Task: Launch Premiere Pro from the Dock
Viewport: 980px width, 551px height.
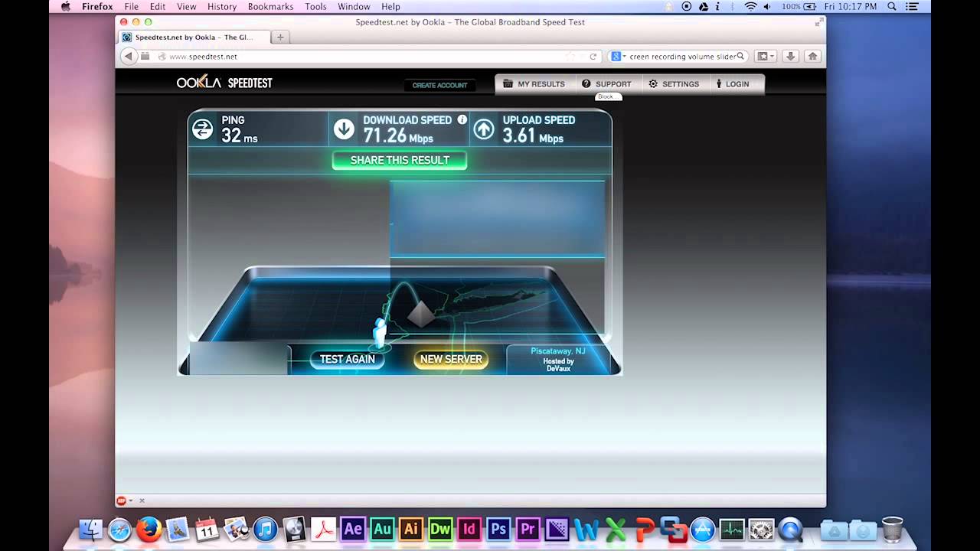Action: (528, 530)
